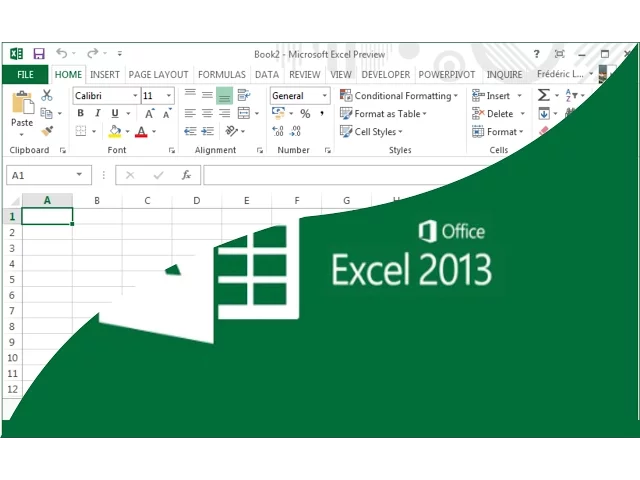This screenshot has height=480, width=640.
Task: Open the Font group dialog launcher
Action: click(172, 150)
